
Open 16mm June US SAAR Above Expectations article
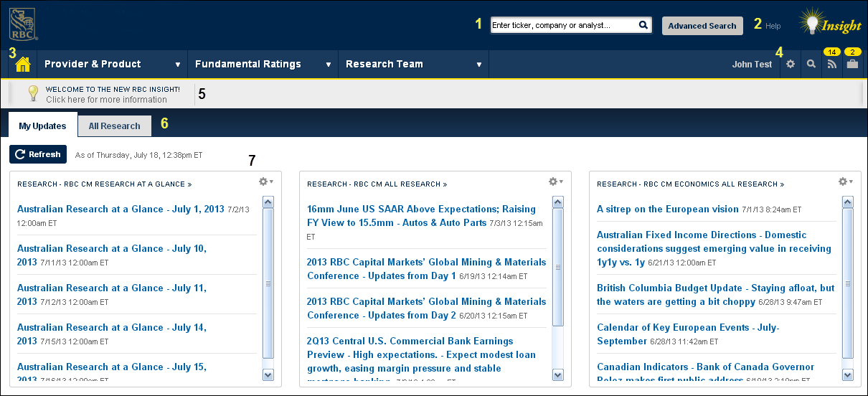pos(421,216)
